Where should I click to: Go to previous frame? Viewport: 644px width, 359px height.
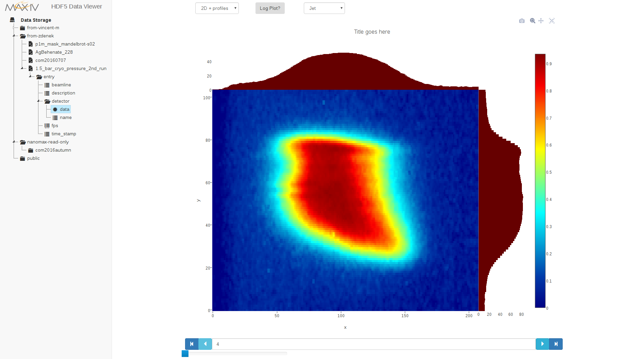point(205,344)
